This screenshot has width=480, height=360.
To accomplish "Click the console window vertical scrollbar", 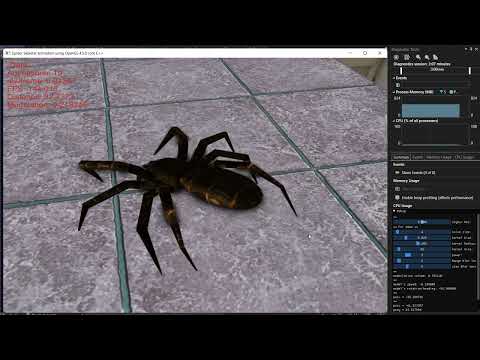I will pos(478,257).
